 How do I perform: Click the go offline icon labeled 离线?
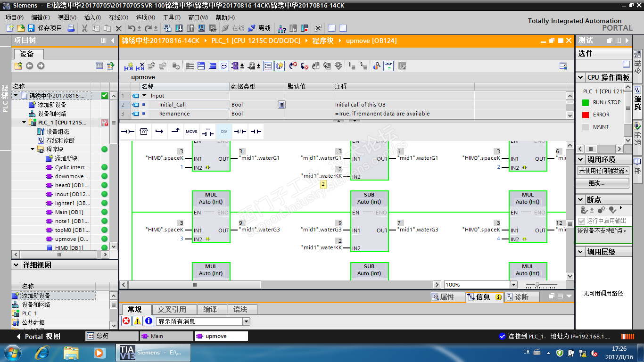pyautogui.click(x=260, y=28)
